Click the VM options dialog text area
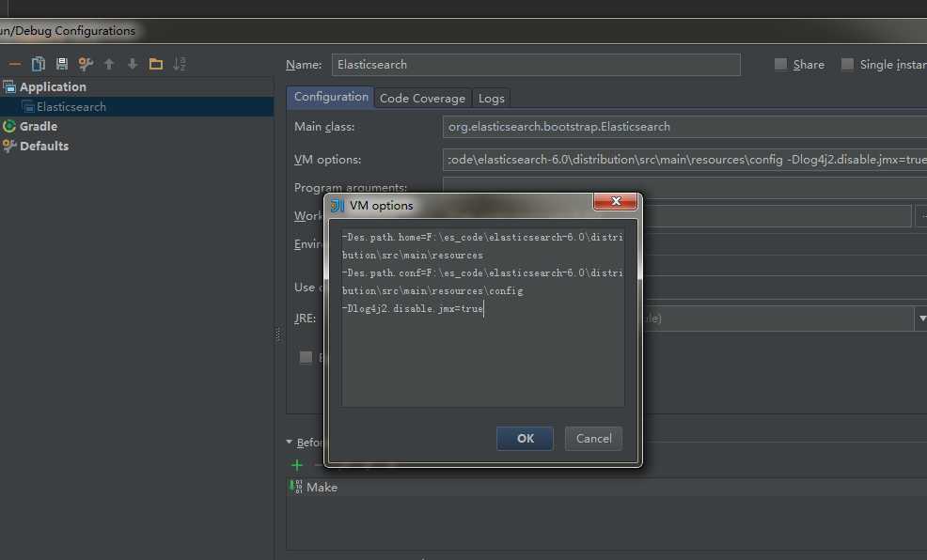The width and height of the screenshot is (927, 560). click(482, 318)
